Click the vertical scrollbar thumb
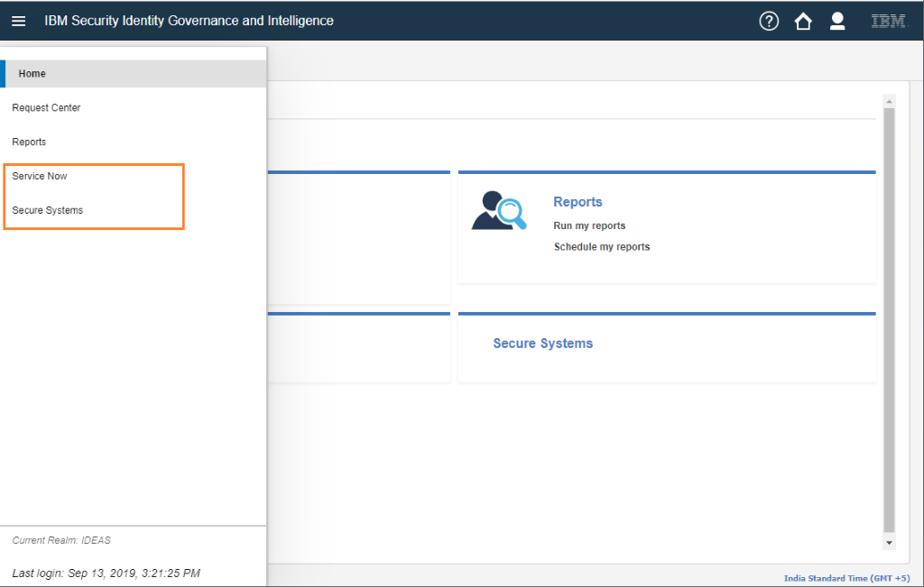The width and height of the screenshot is (924, 587). point(889,320)
